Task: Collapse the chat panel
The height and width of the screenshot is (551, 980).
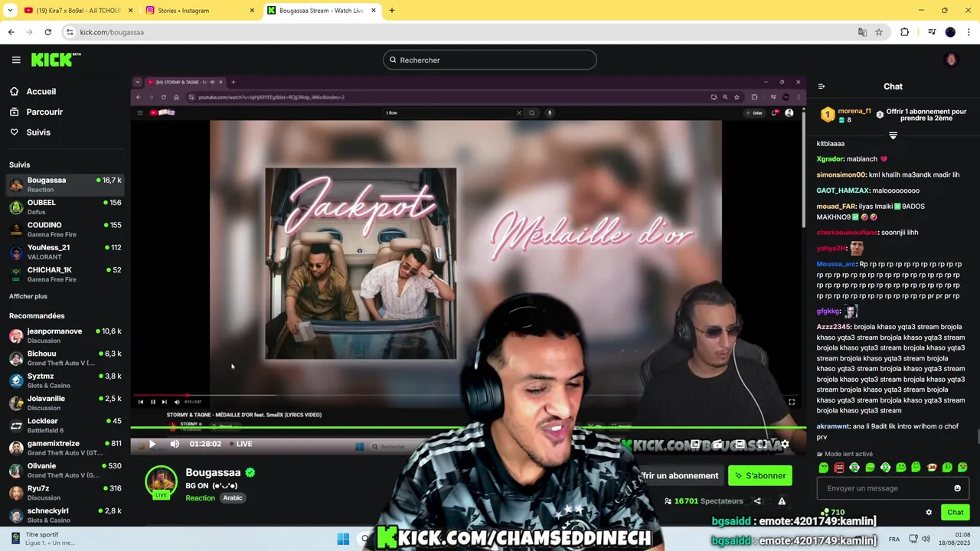Action: 822,86
